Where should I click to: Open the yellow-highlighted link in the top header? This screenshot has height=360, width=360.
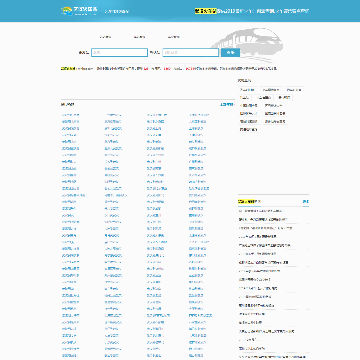(x=205, y=11)
